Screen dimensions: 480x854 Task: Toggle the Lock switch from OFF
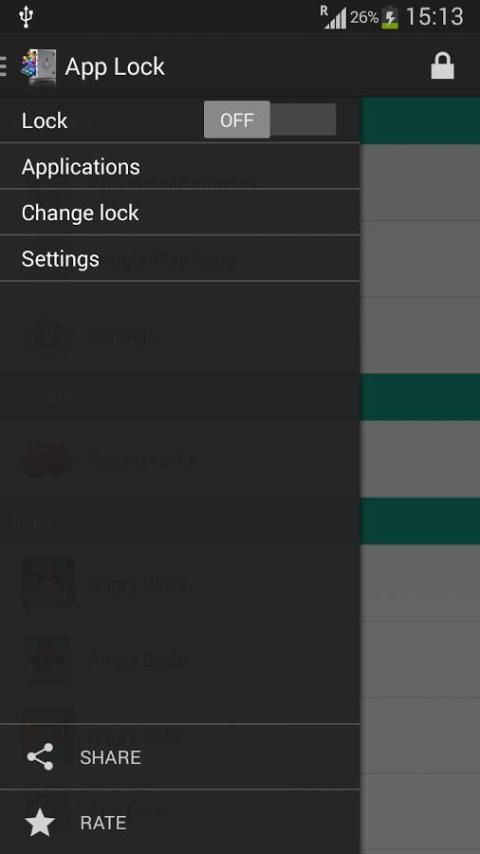(x=270, y=119)
